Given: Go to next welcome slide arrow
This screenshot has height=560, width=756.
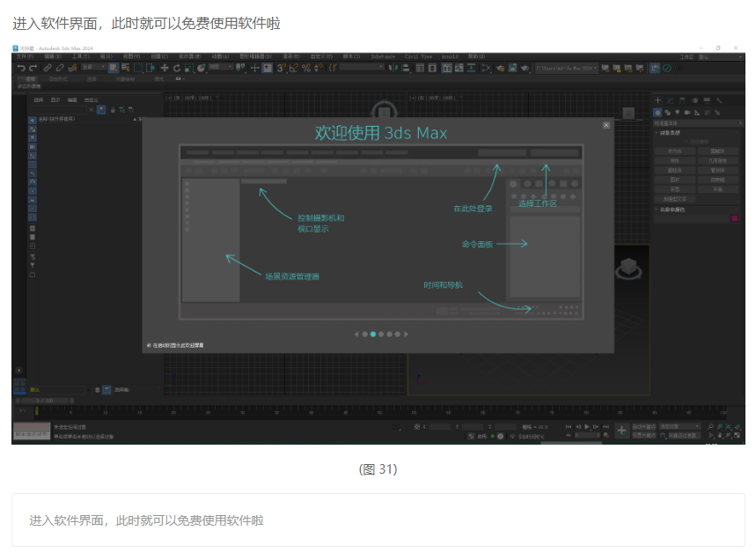Looking at the screenshot, I should 407,335.
